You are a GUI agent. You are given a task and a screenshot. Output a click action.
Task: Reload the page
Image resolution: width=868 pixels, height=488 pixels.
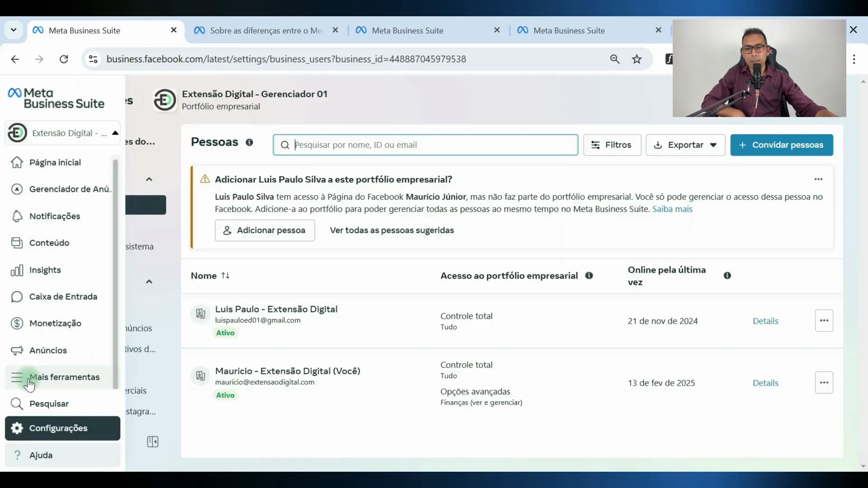(64, 59)
